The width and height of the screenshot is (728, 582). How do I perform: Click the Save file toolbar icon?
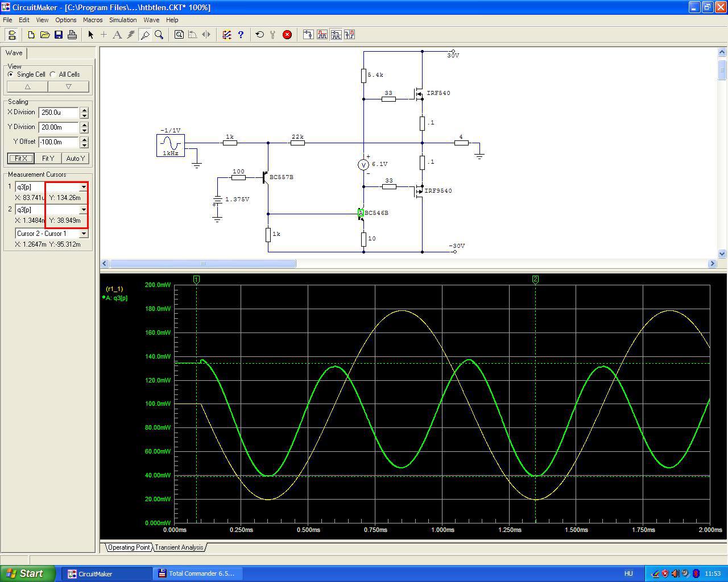point(59,35)
